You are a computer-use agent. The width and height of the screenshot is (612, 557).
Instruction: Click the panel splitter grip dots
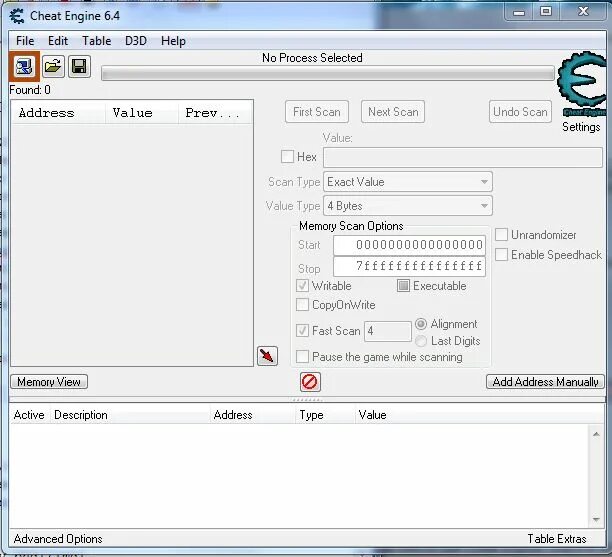tap(307, 400)
